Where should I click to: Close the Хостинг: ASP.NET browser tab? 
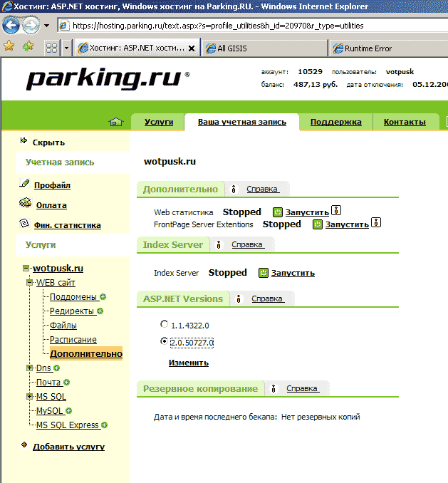(x=191, y=48)
